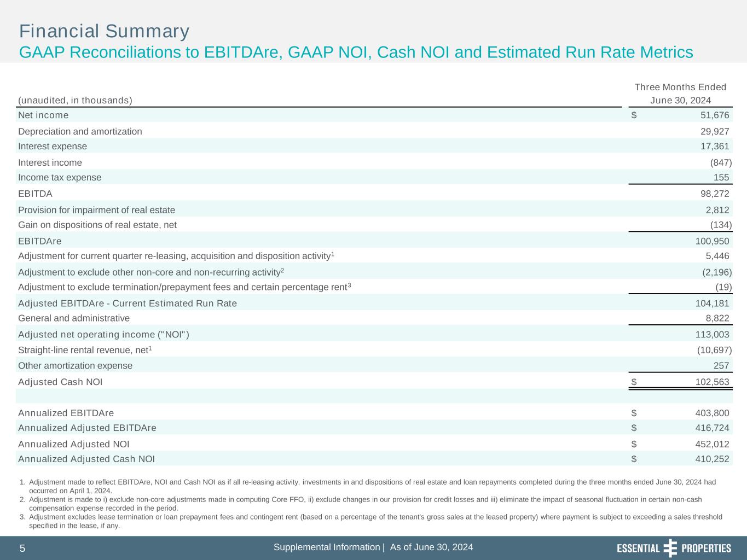Viewport: 747px width, 560px height.
Task: Click the Annualized Adjusted Cash NOI label
Action: [x=86, y=459]
